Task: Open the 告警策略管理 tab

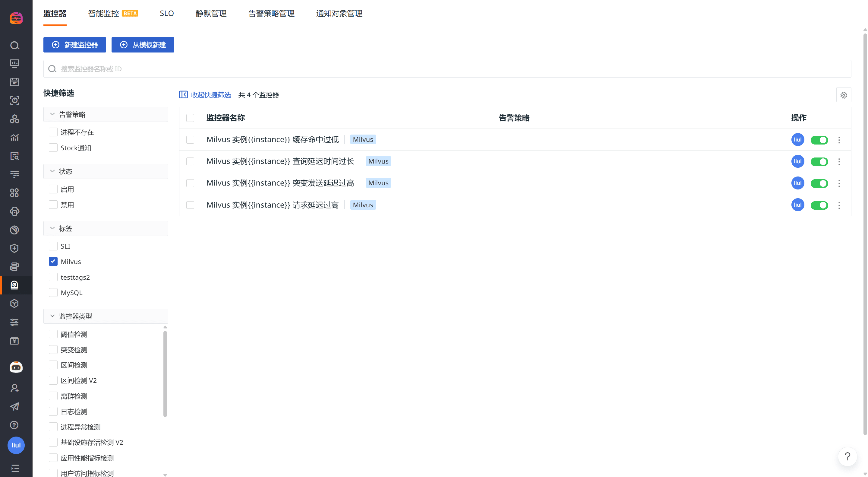Action: [x=271, y=14]
